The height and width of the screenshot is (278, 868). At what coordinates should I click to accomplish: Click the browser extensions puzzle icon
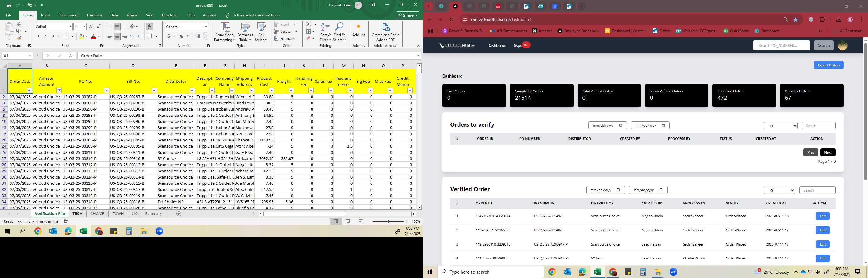tap(822, 19)
